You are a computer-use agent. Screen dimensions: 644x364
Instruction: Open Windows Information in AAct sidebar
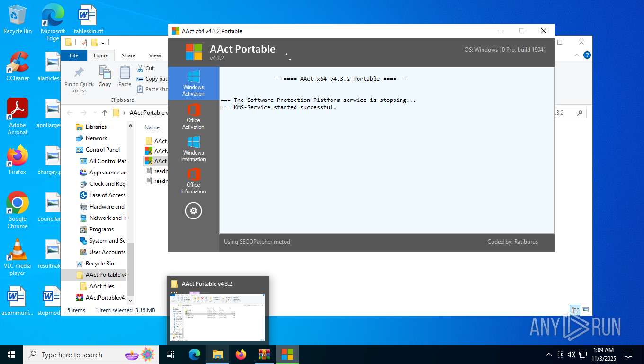point(193,149)
